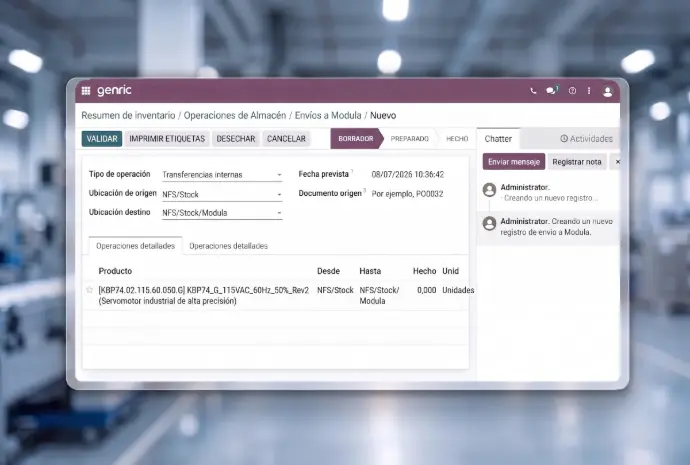690x465 pixels.
Task: Click message 'Creando un nuevo registro de envío a Modula'
Action: [x=557, y=227]
